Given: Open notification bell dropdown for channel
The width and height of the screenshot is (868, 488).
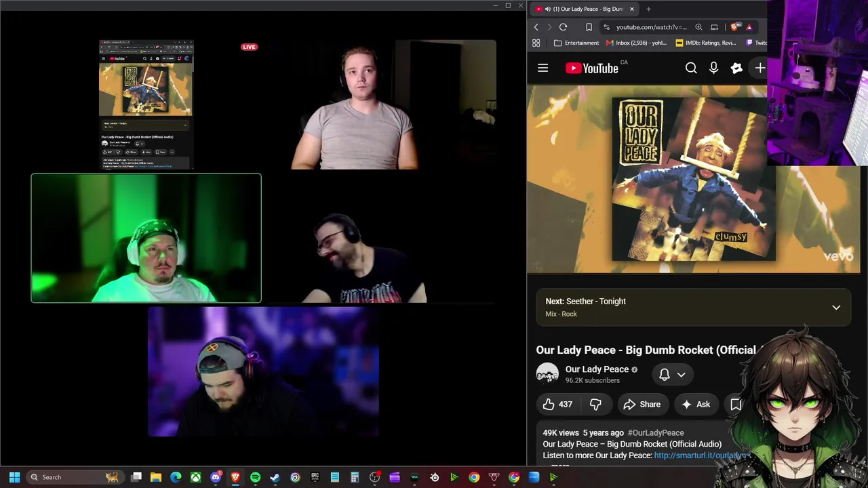Looking at the screenshot, I should click(672, 374).
